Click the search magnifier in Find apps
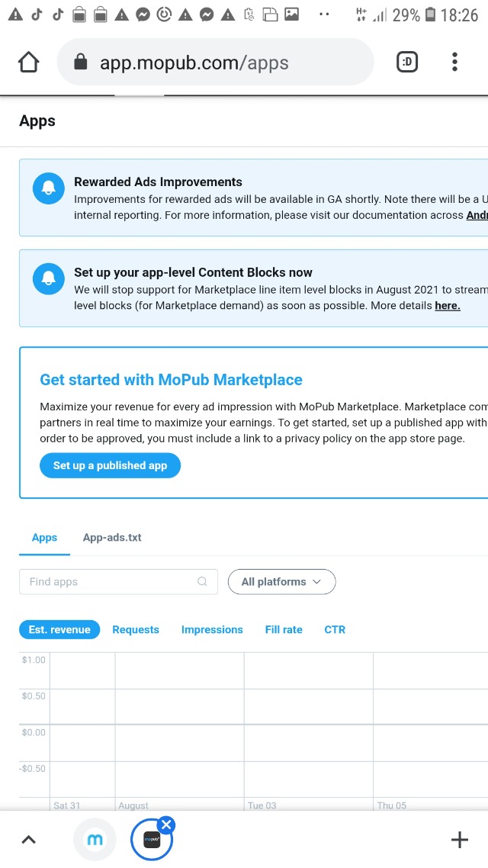 point(202,582)
